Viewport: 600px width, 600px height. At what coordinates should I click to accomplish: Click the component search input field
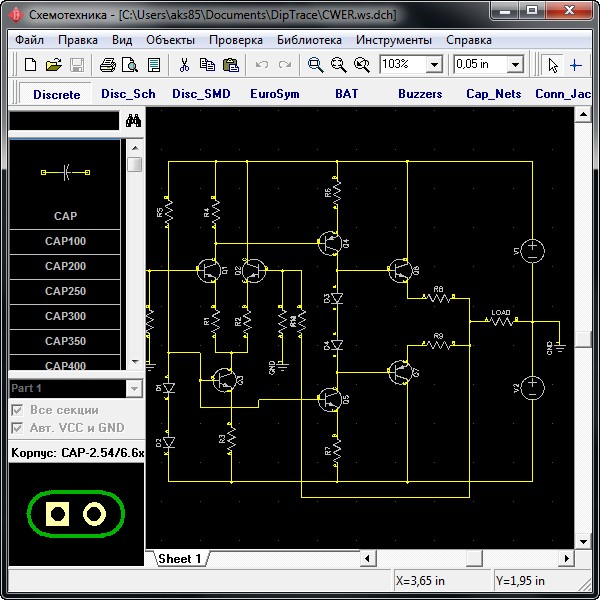click(x=63, y=121)
